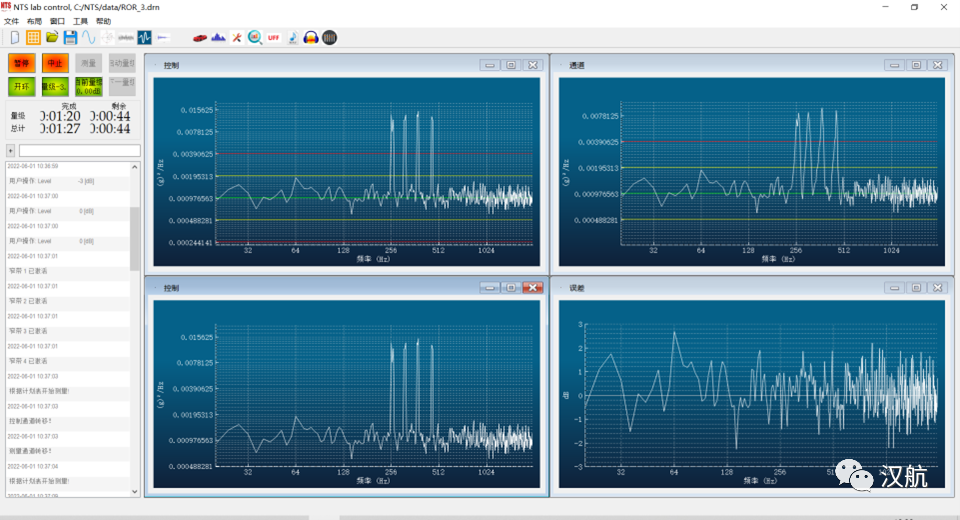Click the magnifier chart analysis icon

click(x=255, y=37)
